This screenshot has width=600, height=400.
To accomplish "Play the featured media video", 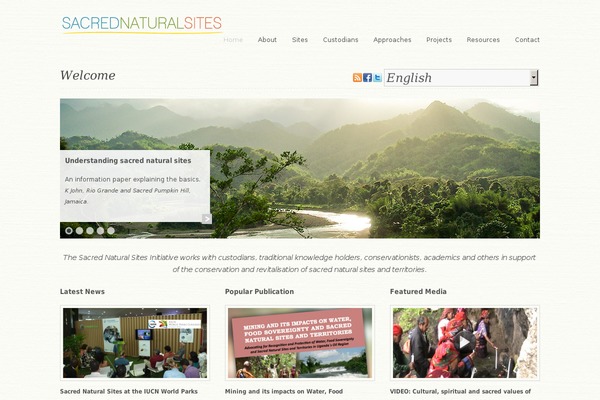I will tap(465, 342).
